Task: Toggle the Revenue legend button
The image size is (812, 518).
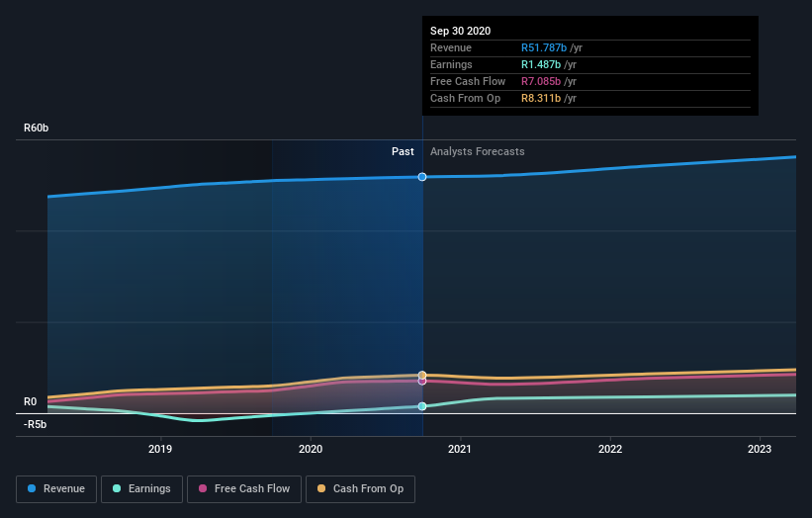Action: point(56,489)
